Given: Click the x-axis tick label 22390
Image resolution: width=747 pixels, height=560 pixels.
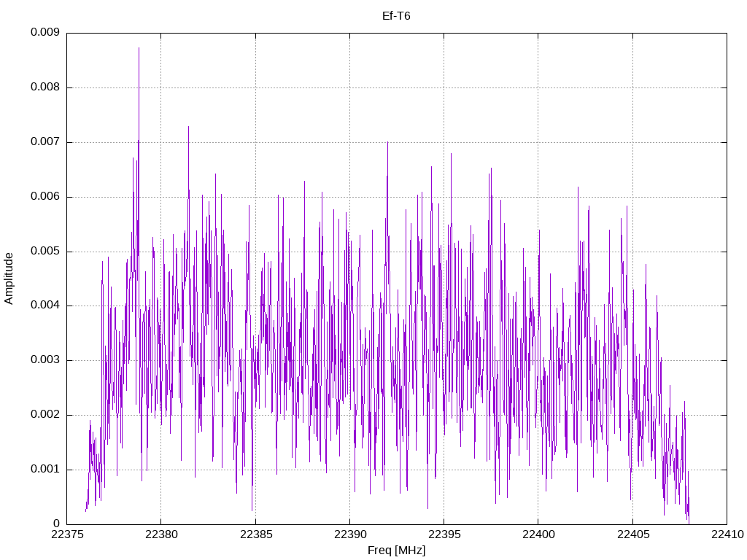Looking at the screenshot, I should click(x=350, y=534).
